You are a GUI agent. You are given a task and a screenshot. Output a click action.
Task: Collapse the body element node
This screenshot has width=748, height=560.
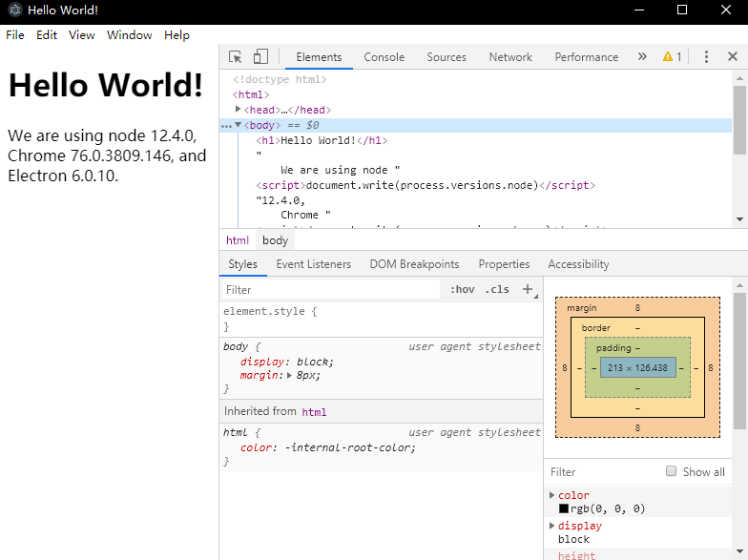coord(239,125)
